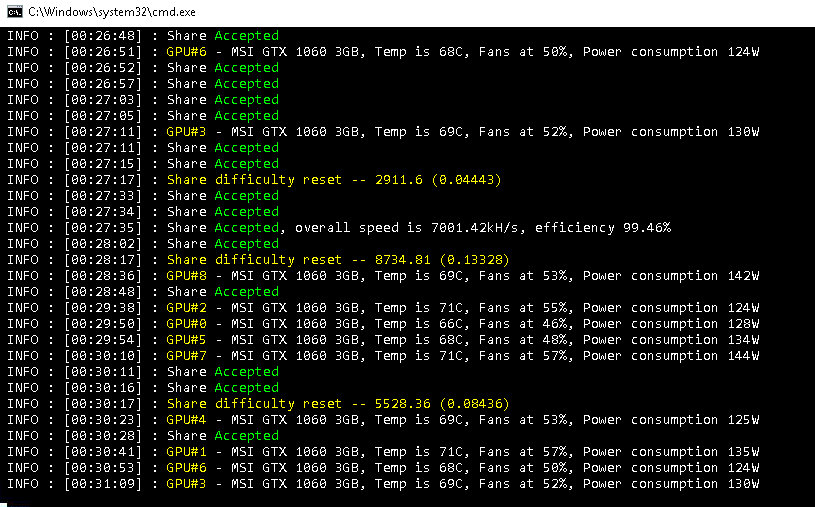Viewport: 815px width, 507px height.
Task: Click the Share Accepted line at 00:27:33
Action: 143,196
